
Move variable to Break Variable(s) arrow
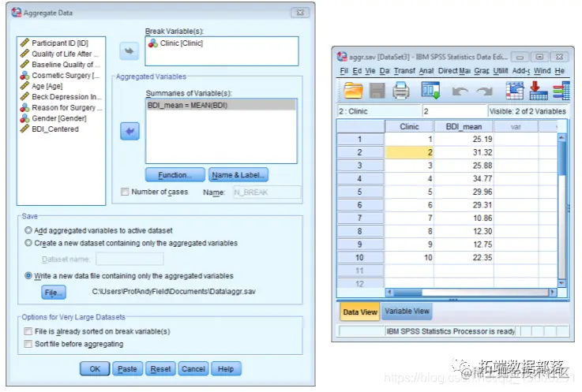click(x=130, y=50)
